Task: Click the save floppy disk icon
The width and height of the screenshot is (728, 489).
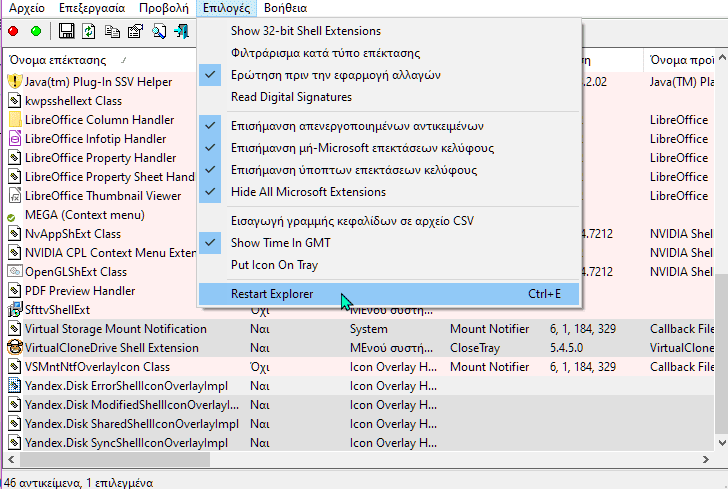Action: pyautogui.click(x=66, y=31)
